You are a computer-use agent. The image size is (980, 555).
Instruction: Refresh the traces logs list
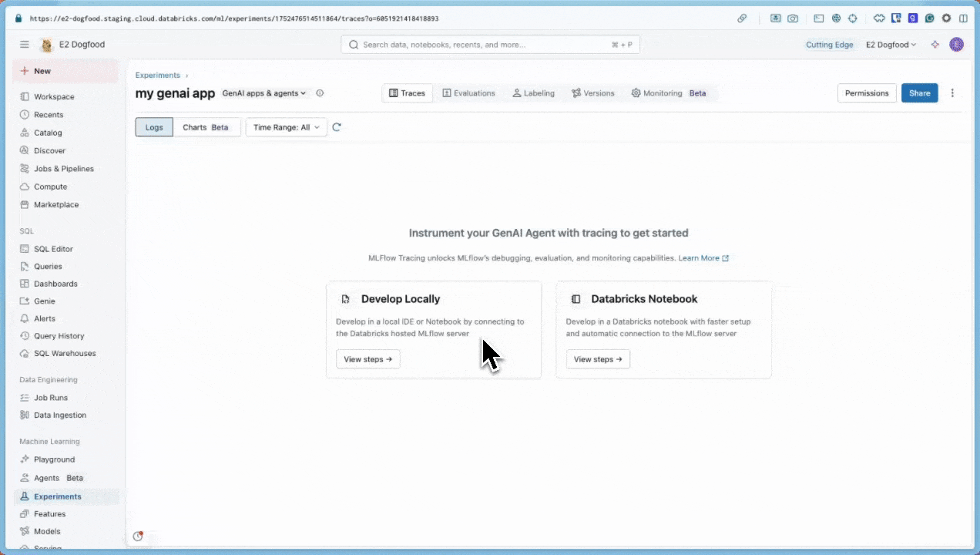[x=337, y=127]
